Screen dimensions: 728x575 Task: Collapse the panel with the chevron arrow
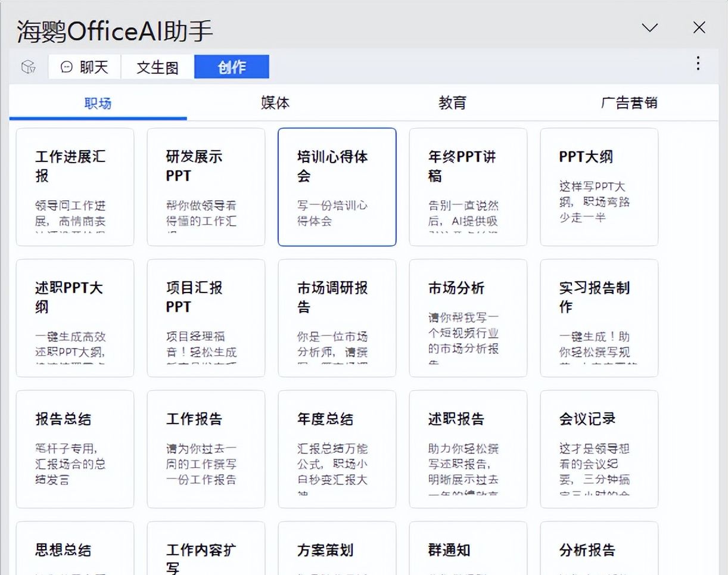(650, 27)
